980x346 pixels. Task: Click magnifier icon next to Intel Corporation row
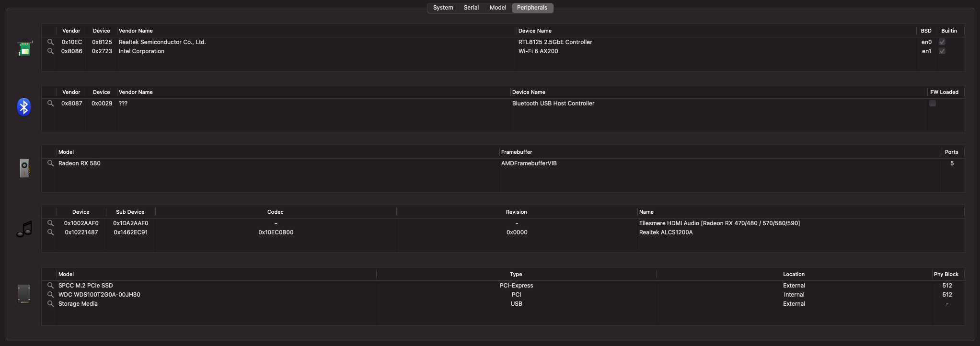pyautogui.click(x=50, y=51)
